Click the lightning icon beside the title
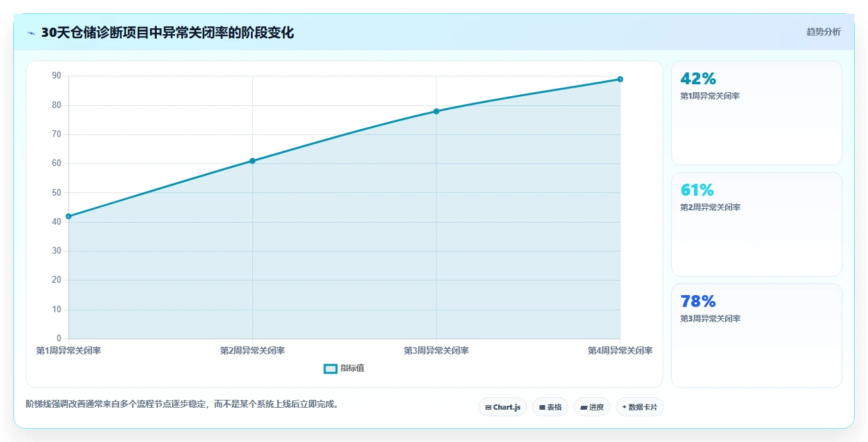The width and height of the screenshot is (868, 442). coord(32,33)
